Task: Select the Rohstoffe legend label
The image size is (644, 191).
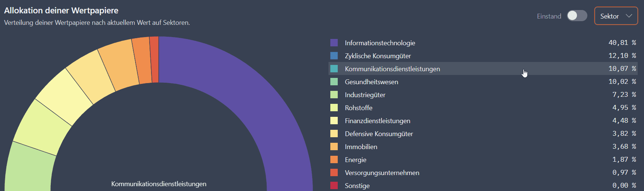Action: pos(358,108)
